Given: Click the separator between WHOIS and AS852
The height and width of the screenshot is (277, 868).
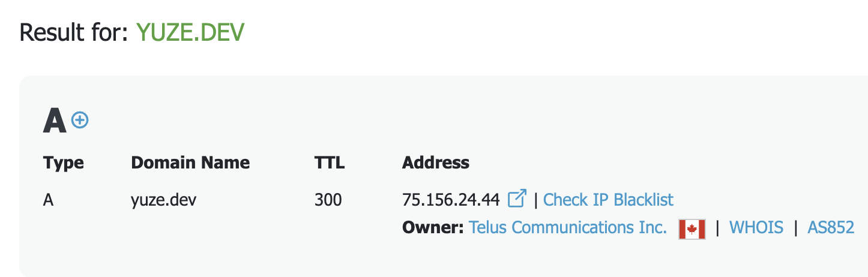Looking at the screenshot, I should [x=795, y=228].
